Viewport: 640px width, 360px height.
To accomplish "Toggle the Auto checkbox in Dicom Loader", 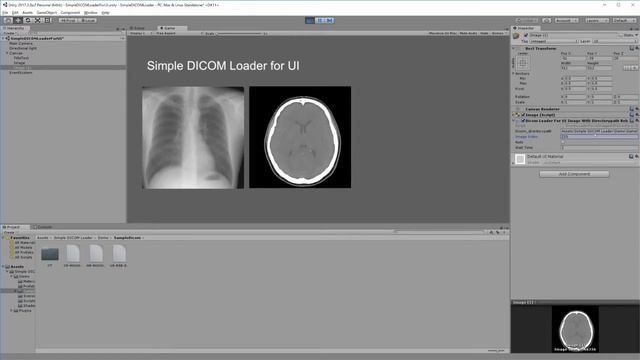I will [x=563, y=142].
